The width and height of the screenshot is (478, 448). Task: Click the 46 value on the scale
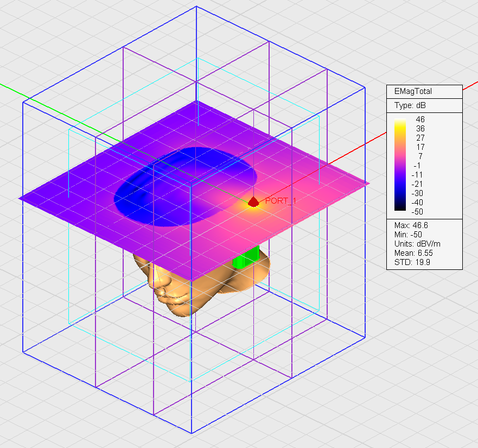click(420, 119)
